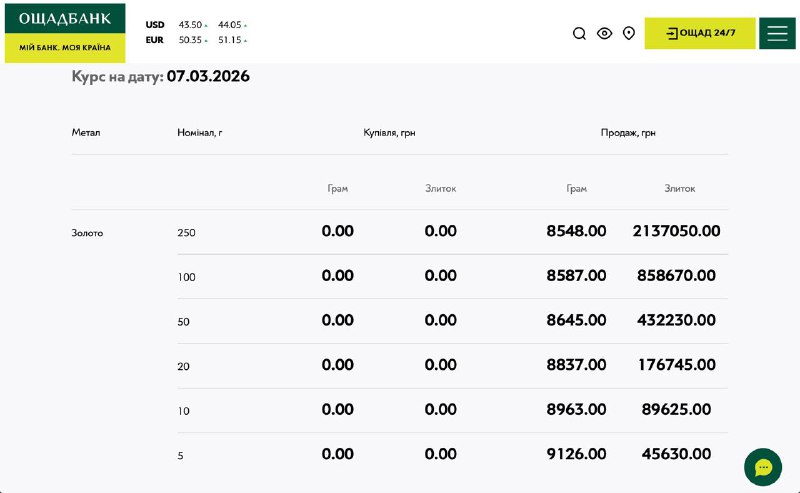This screenshot has width=800, height=493.
Task: Click the Номінал, г column header
Action: point(199,132)
